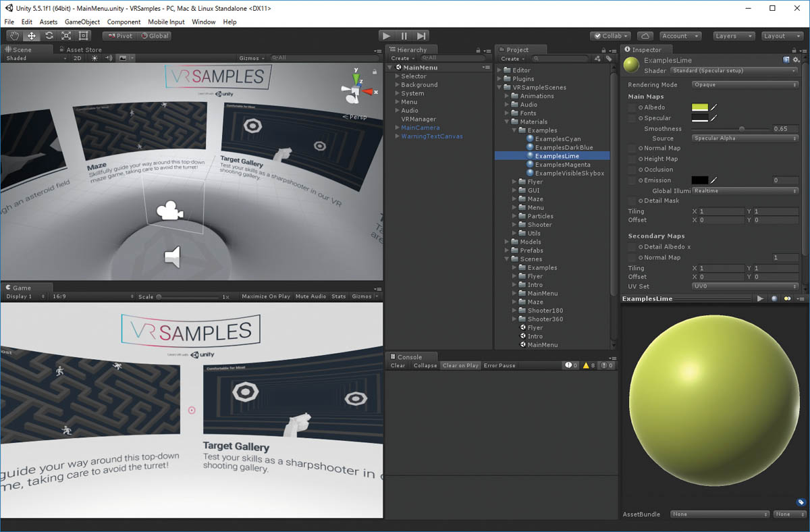
Task: Clear the Console
Action: click(x=398, y=365)
